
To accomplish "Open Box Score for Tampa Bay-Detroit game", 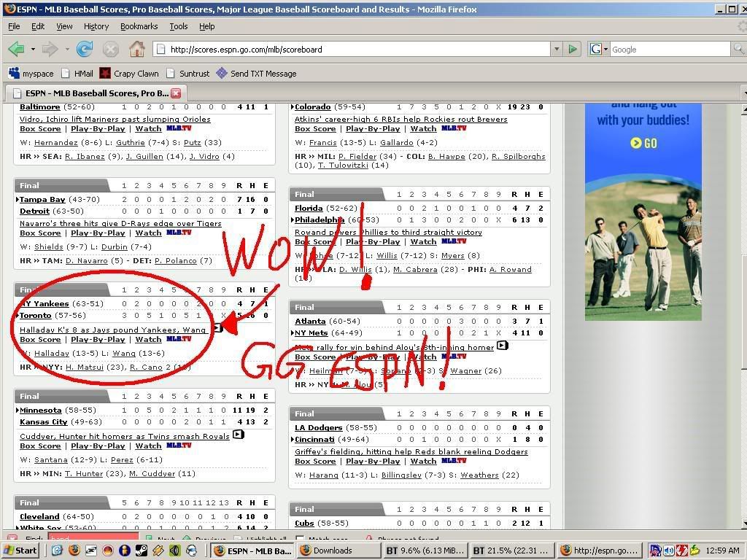I will 40,233.
